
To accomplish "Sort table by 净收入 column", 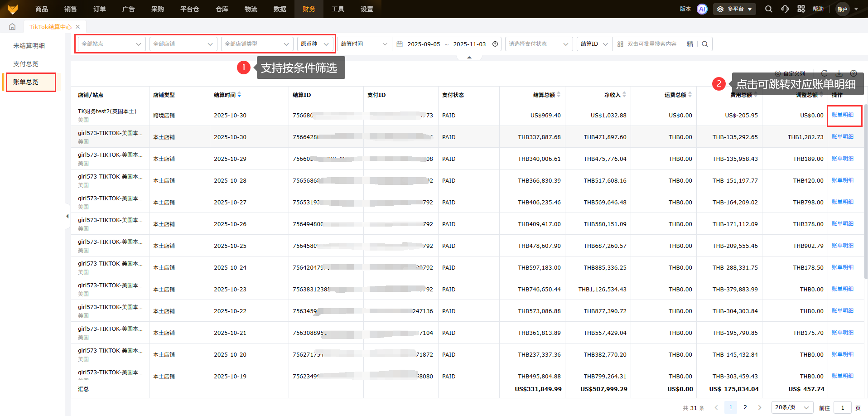I will point(624,95).
